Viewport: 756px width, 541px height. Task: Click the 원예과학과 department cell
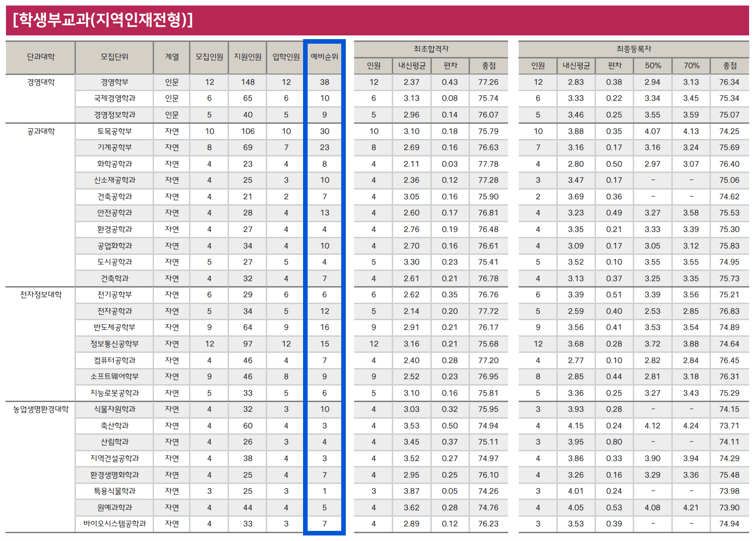(x=115, y=508)
